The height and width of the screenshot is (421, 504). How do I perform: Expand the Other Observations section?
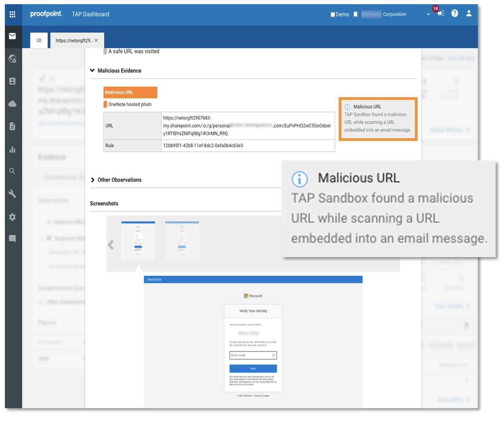92,180
